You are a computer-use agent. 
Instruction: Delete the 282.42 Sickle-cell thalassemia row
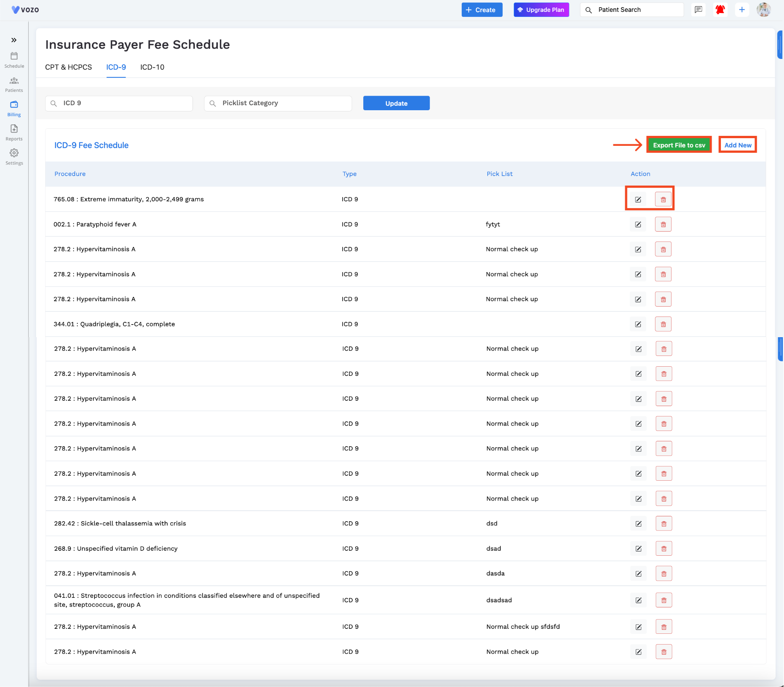[664, 524]
